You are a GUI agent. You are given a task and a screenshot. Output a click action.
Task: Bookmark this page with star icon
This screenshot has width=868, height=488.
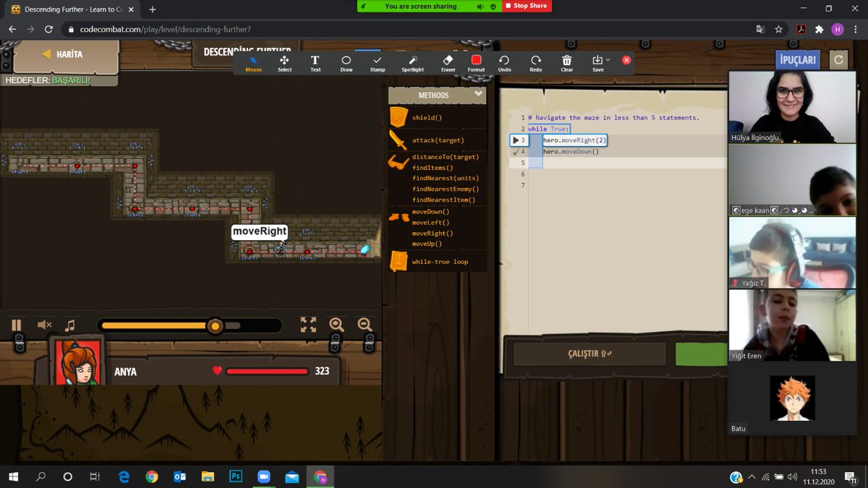tap(778, 30)
